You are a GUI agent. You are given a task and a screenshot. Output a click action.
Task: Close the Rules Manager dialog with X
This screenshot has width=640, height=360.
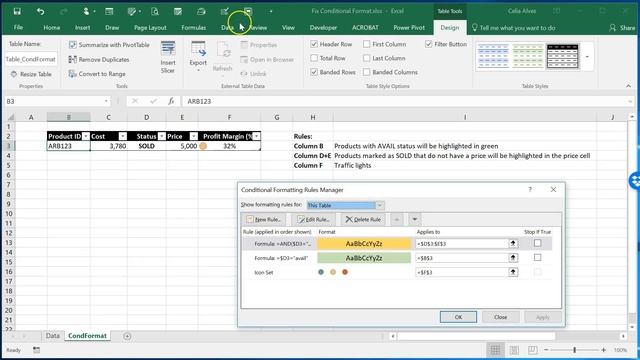pos(553,189)
